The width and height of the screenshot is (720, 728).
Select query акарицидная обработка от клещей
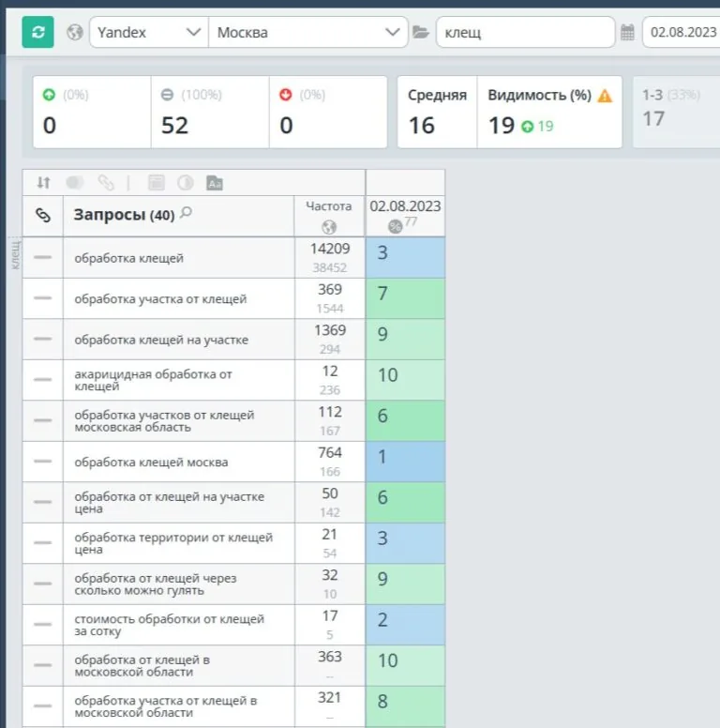pyautogui.click(x=154, y=380)
